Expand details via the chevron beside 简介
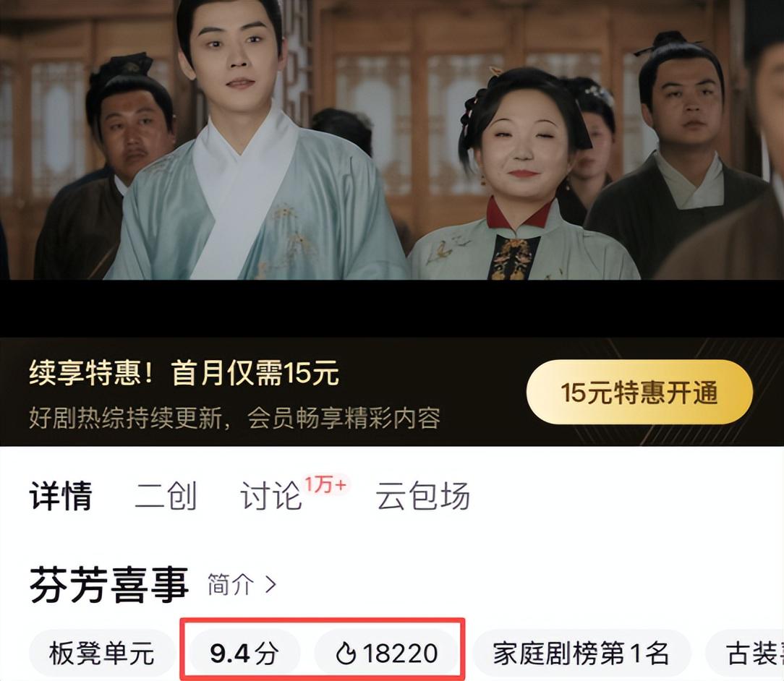 coord(270,584)
